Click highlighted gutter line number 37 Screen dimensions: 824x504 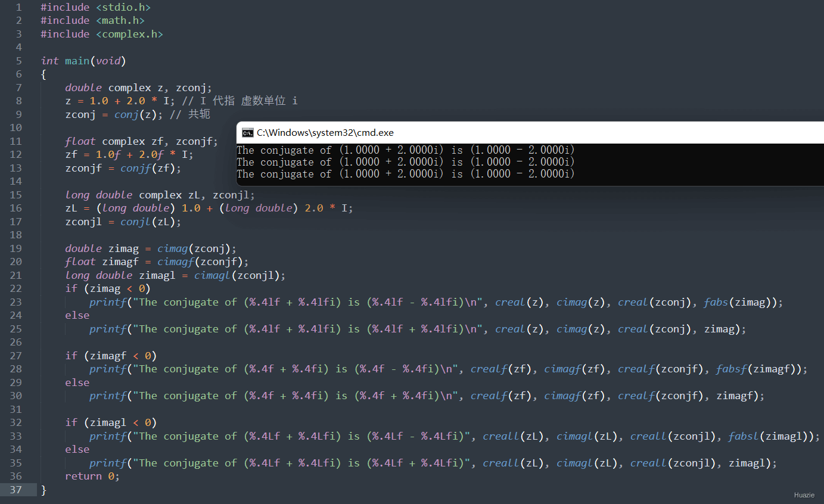click(15, 490)
